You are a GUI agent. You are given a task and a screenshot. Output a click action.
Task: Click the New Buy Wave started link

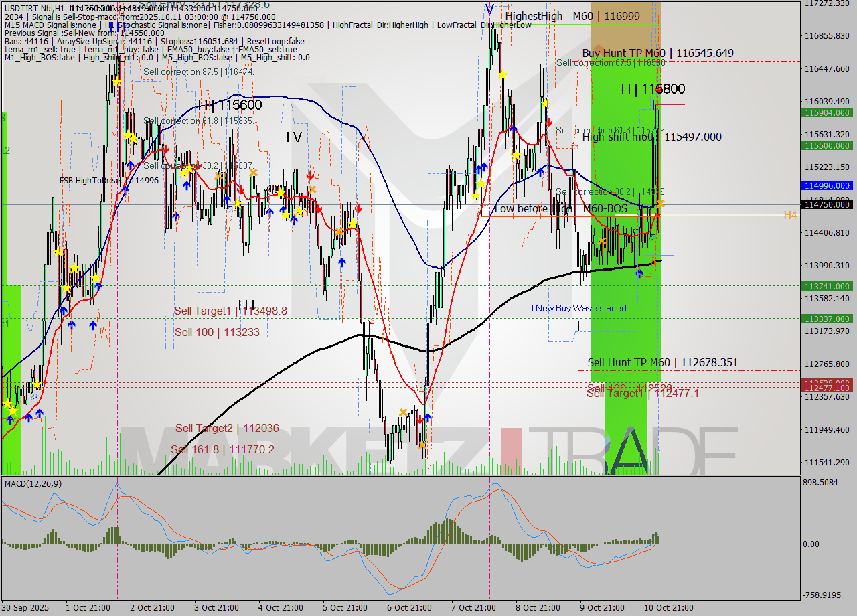pyautogui.click(x=577, y=308)
